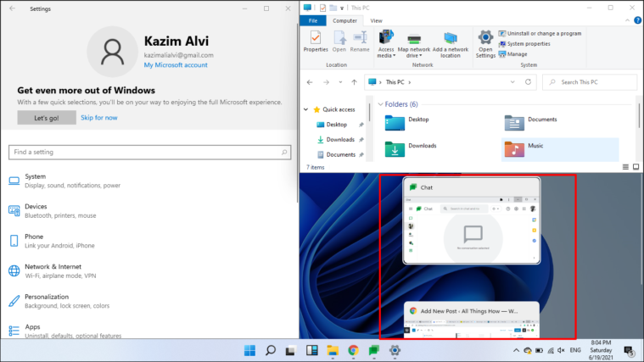Image resolution: width=644 pixels, height=362 pixels.
Task: Show hidden system tray icons
Action: click(x=516, y=350)
